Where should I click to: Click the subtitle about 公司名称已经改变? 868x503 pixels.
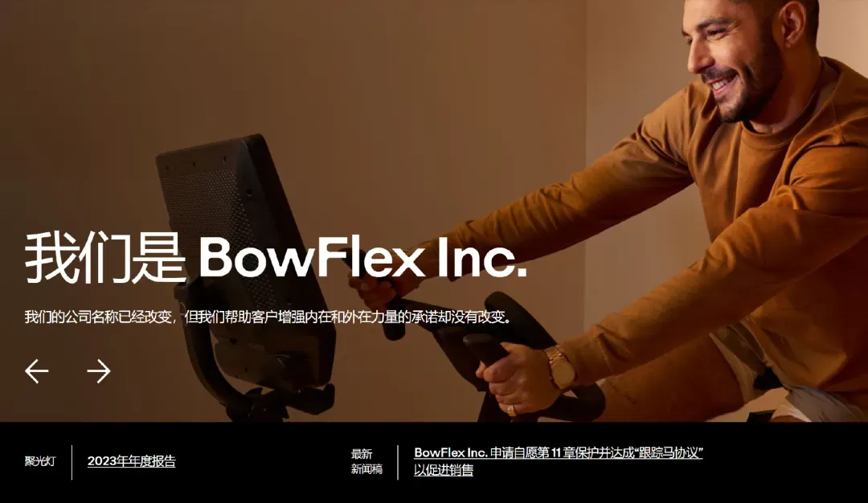pyautogui.click(x=268, y=317)
